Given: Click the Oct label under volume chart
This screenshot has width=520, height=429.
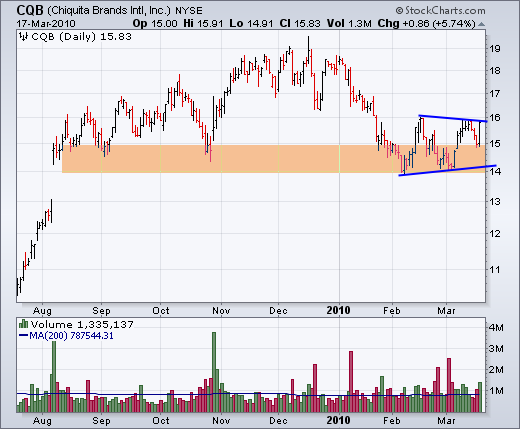Looking at the screenshot, I should [161, 421].
